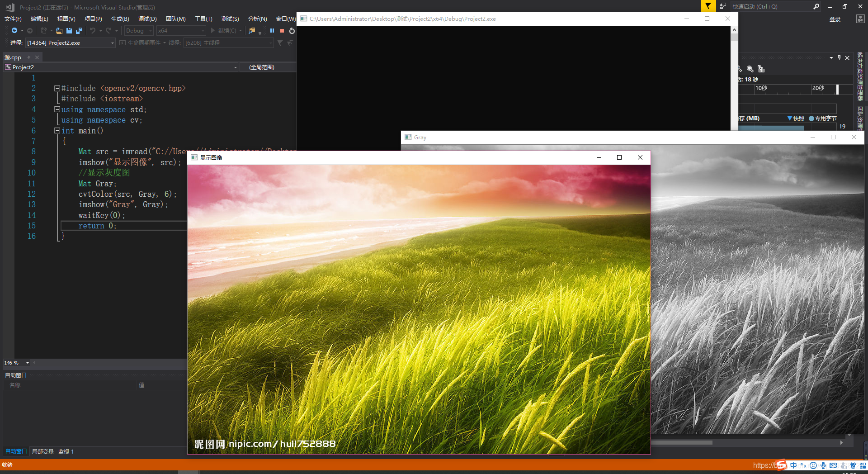Collapse the using namespace block at line 4
Viewport: 868px width, 474px height.
57,109
